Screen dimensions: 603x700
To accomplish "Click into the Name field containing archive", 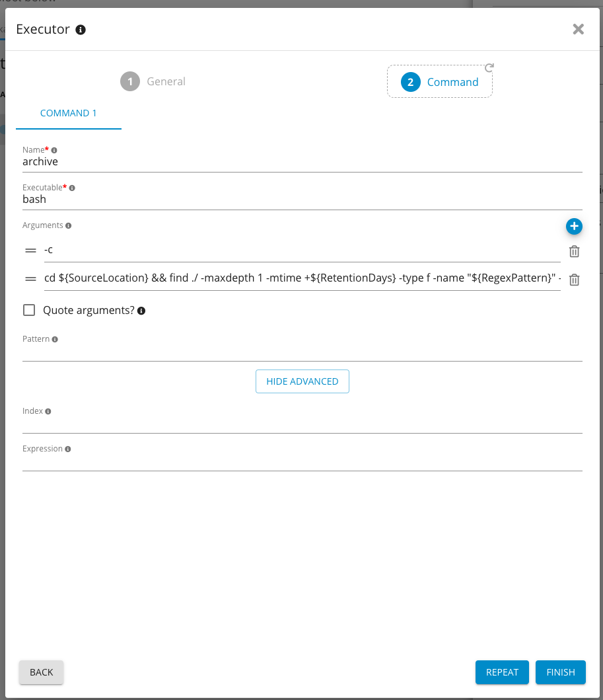I will [x=302, y=161].
